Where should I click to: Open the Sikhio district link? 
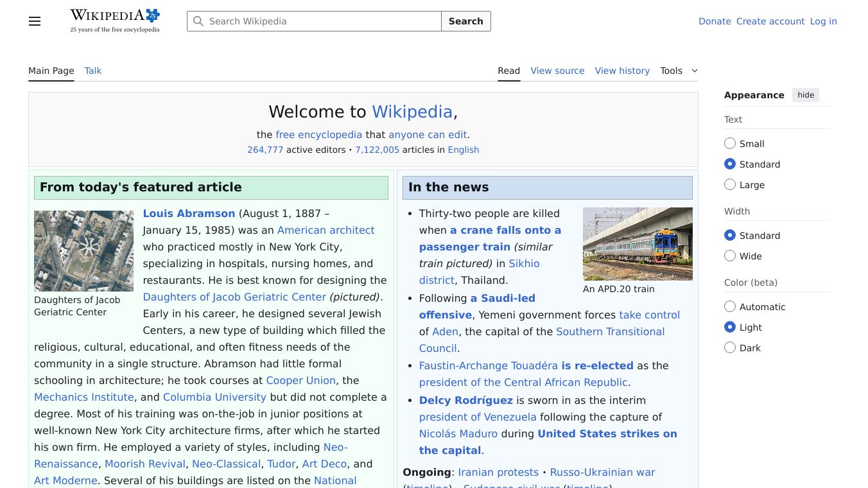pyautogui.click(x=480, y=272)
